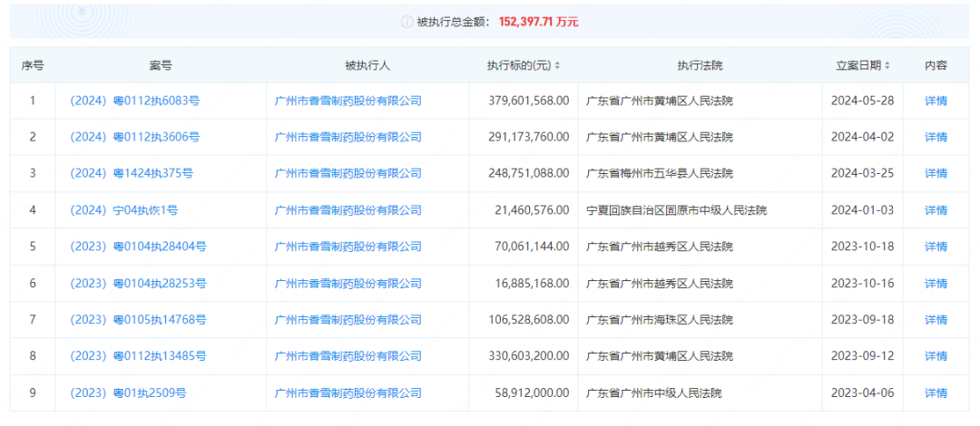Click court 广东省广州市海珠区人民法院
980x426 pixels.
click(660, 320)
